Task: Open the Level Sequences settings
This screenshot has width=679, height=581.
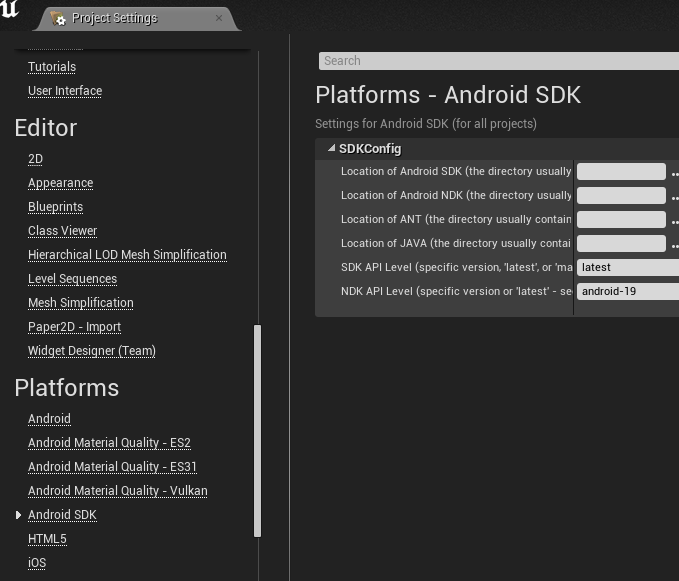Action: click(x=72, y=279)
